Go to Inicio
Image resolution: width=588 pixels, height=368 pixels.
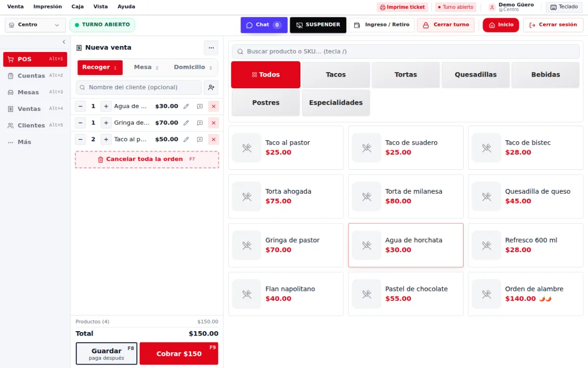pos(501,25)
